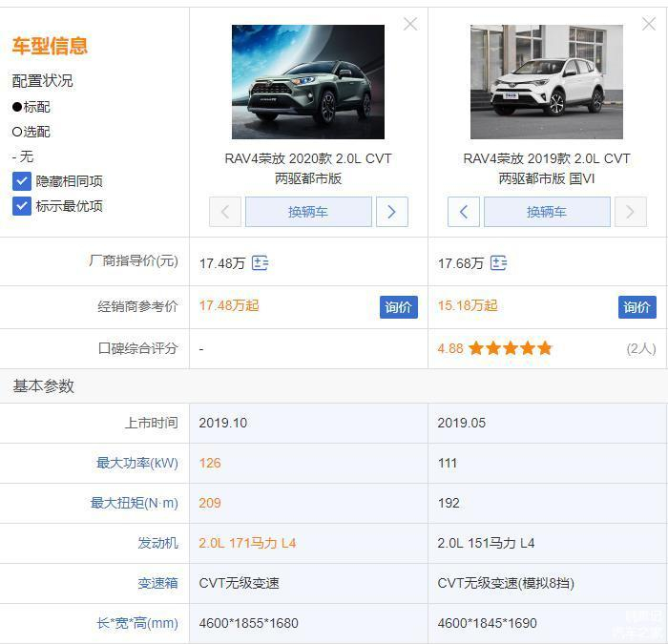Click the 基本参数 section header

(44, 385)
